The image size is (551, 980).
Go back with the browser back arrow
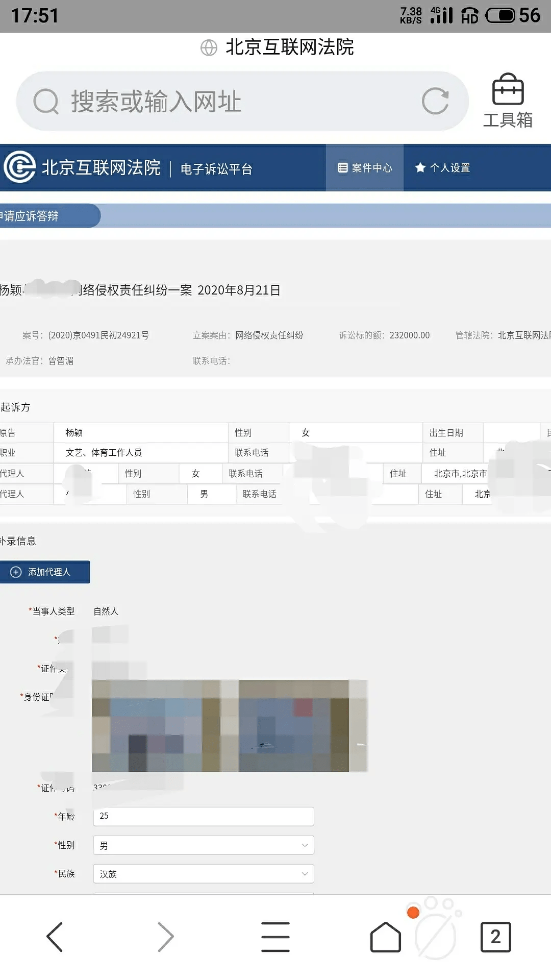tap(55, 937)
